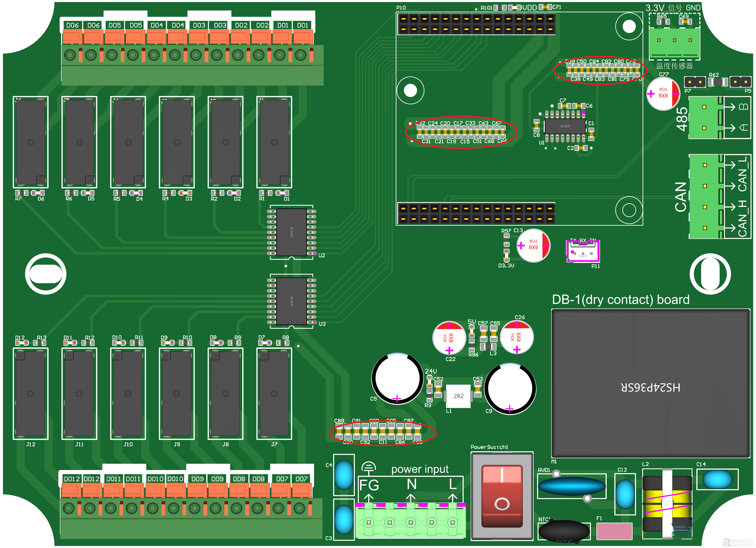
Task: Select the light green power input terminal block
Action: (x=410, y=520)
